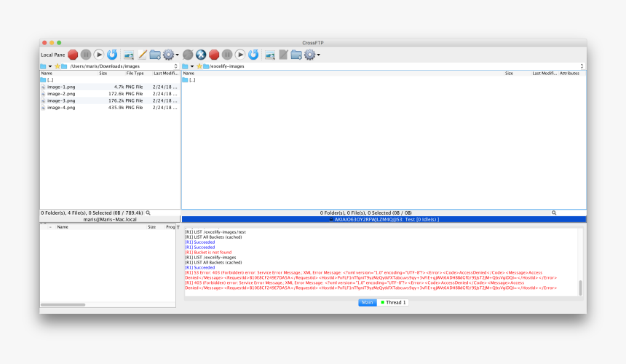Click the blue X disconnect icon
The width and height of the screenshot is (626, 364).
click(x=201, y=55)
